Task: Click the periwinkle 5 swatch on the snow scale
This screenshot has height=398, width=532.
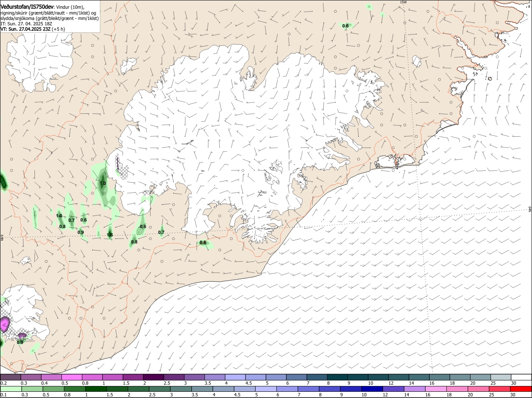Action: (x=276, y=377)
